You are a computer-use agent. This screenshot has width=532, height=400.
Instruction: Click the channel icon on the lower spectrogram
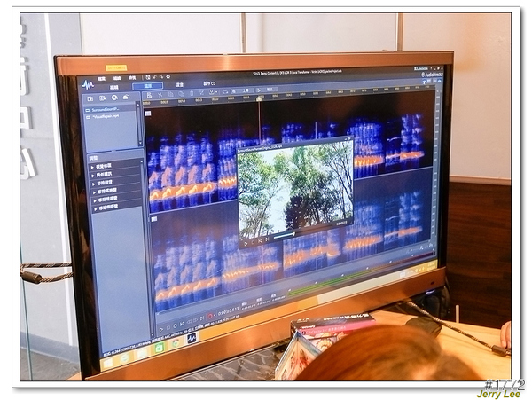coord(154,219)
